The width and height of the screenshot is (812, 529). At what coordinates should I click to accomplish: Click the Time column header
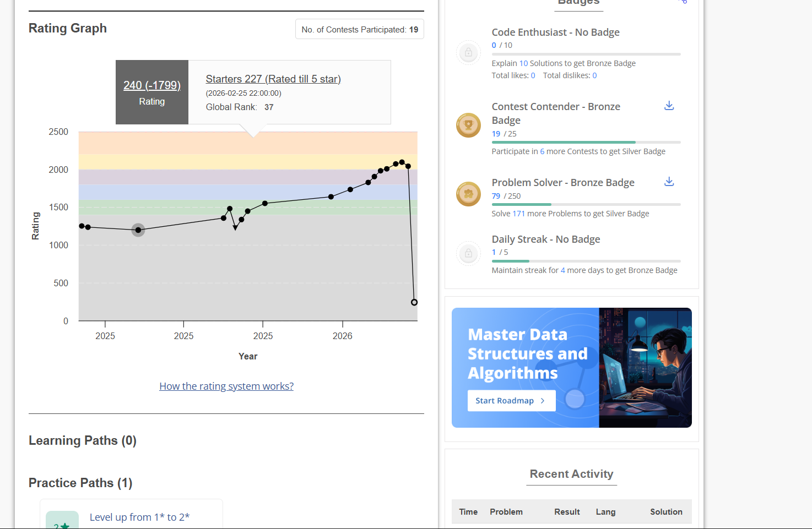(x=468, y=512)
